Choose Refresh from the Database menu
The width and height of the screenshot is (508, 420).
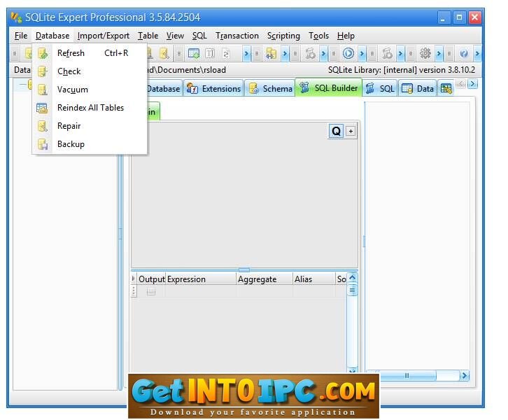point(90,52)
